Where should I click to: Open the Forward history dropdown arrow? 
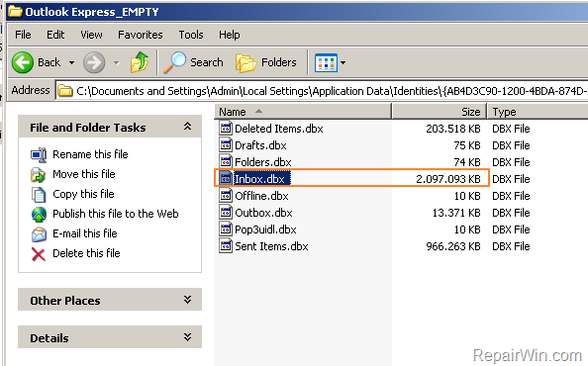[117, 62]
